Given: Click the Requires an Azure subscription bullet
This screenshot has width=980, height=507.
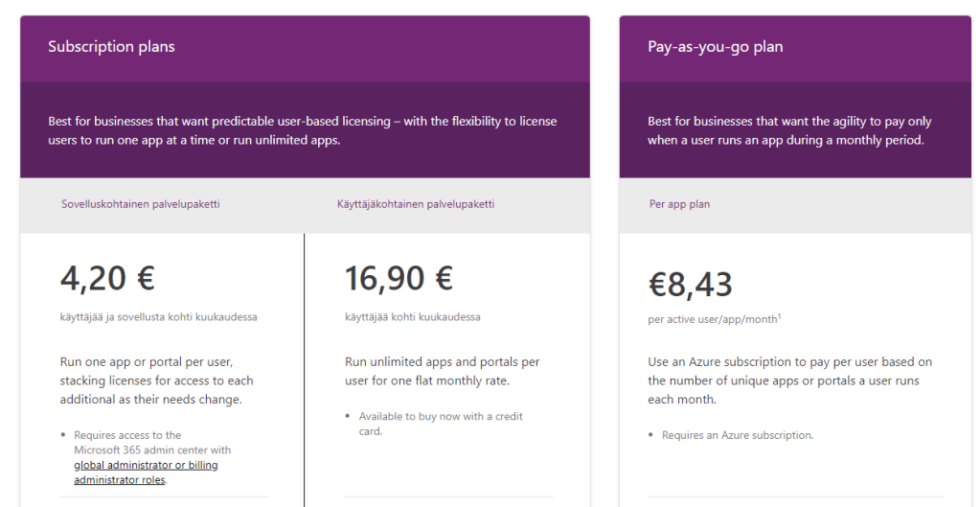Looking at the screenshot, I should pos(737,435).
